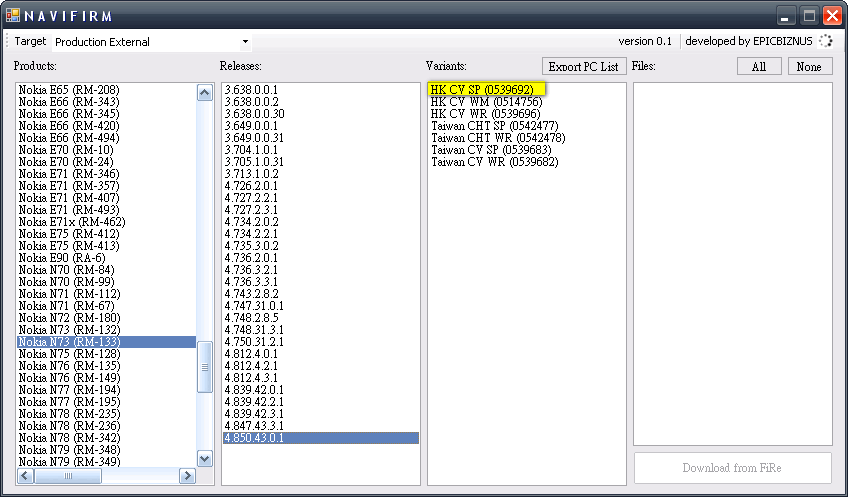848x497 pixels.
Task: Select release 4.839.42.0.1
Action: (254, 390)
